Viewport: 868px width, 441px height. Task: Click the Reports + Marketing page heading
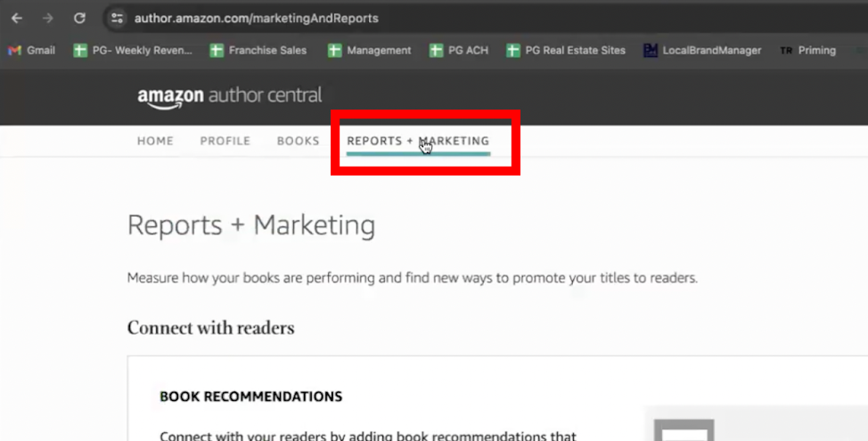251,225
